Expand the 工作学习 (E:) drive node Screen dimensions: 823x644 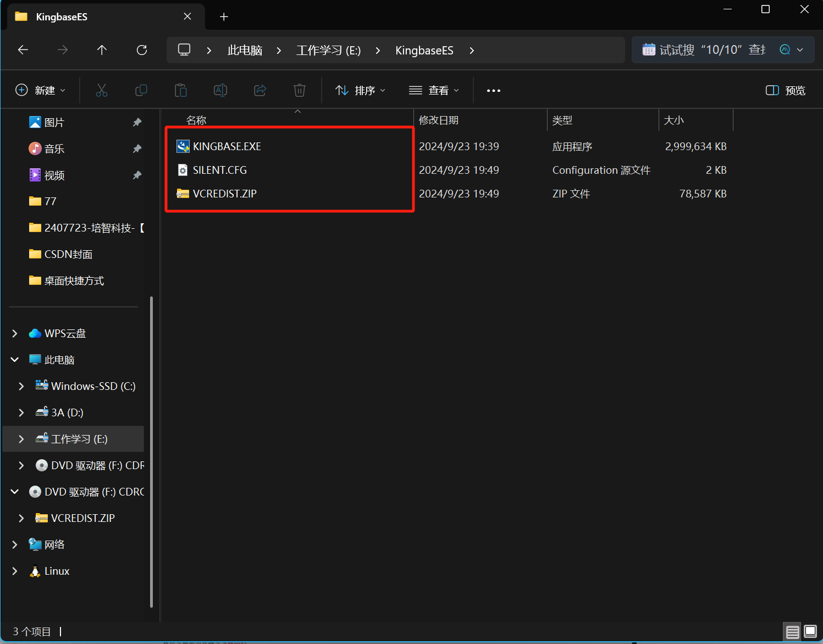21,439
